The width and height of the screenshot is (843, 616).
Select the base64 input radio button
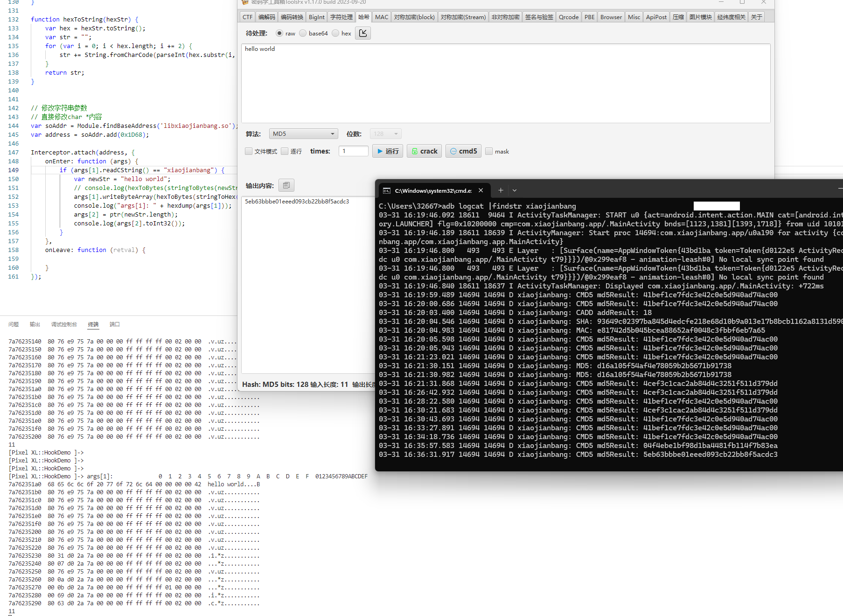[x=303, y=33]
